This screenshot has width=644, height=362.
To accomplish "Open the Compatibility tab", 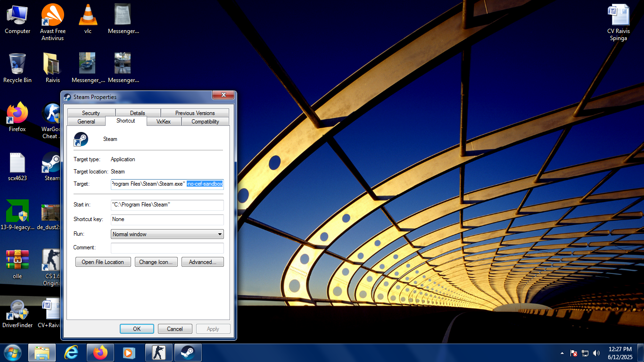I will (x=205, y=122).
